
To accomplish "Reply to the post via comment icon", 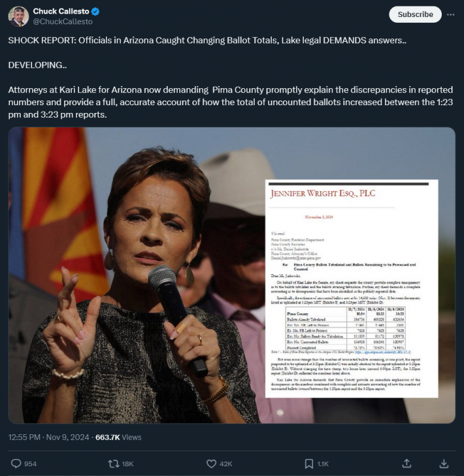I will (16, 464).
